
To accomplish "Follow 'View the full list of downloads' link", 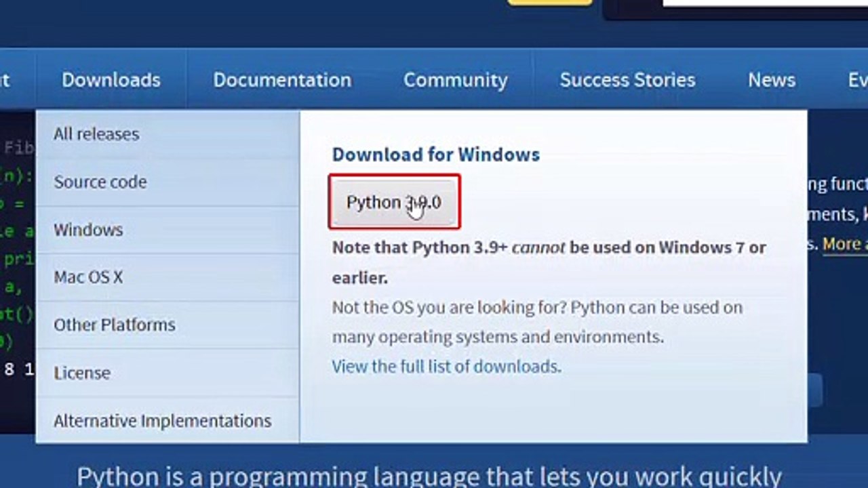I will pyautogui.click(x=446, y=367).
